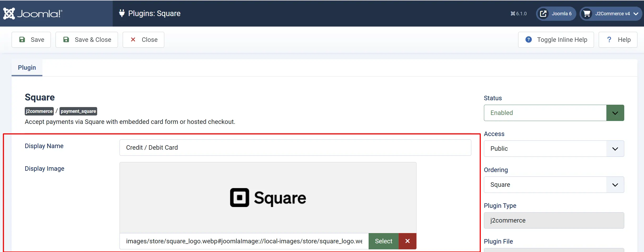Toggle Inline Help
Viewport: 644px width, 252px height.
(x=556, y=40)
